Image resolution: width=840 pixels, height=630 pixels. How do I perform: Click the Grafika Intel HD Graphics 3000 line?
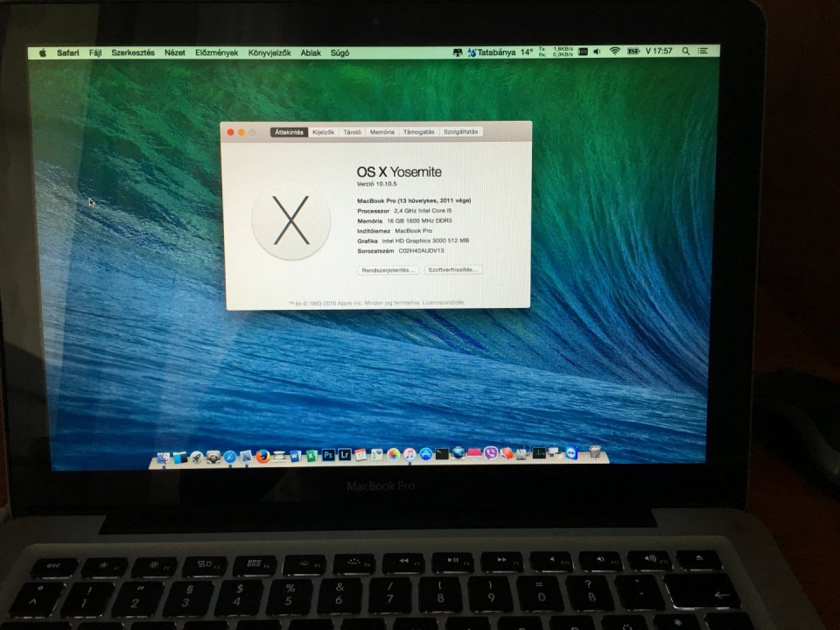413,241
